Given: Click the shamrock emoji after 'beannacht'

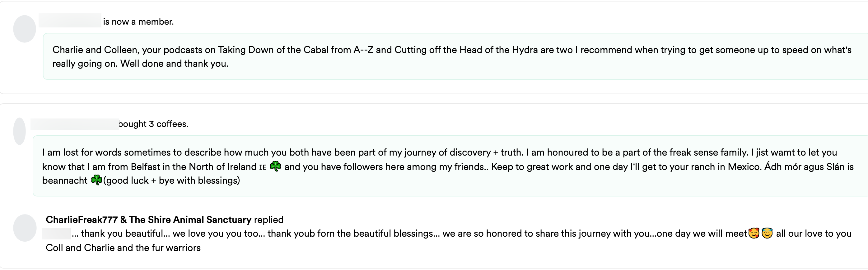Looking at the screenshot, I should click(97, 180).
